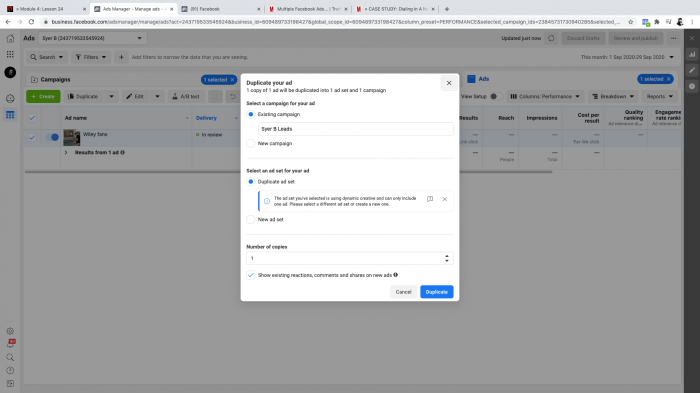Open settings gear in left sidebar

(10, 331)
